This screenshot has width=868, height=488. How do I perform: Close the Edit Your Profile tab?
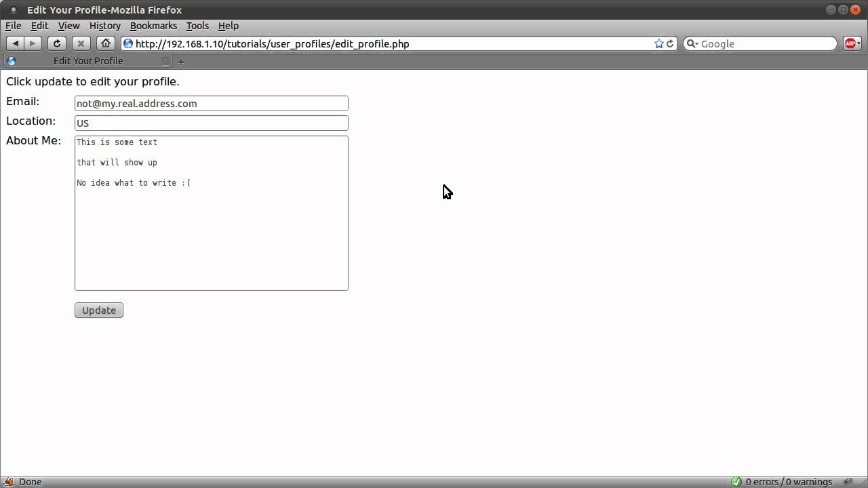click(165, 61)
